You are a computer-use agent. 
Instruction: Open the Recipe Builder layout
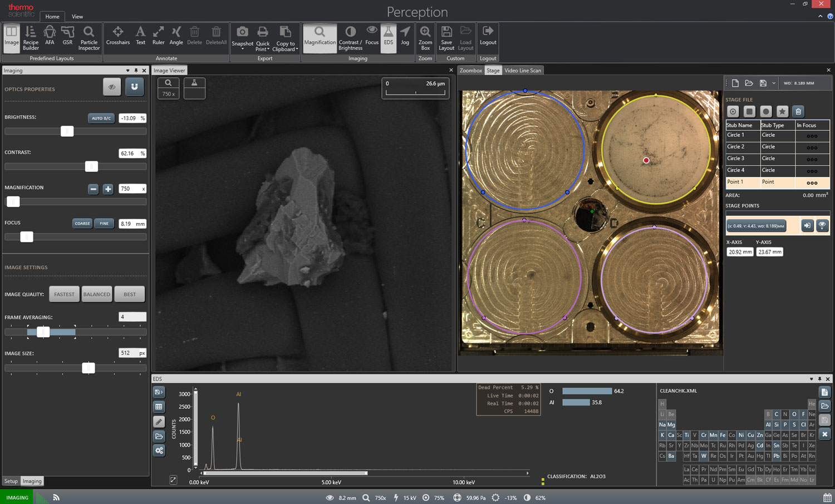pos(31,37)
